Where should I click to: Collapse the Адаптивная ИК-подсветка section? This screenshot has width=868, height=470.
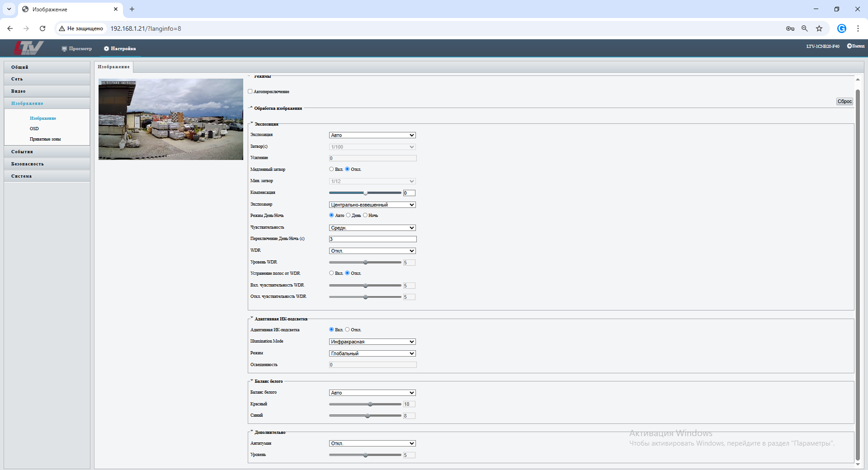tap(252, 318)
